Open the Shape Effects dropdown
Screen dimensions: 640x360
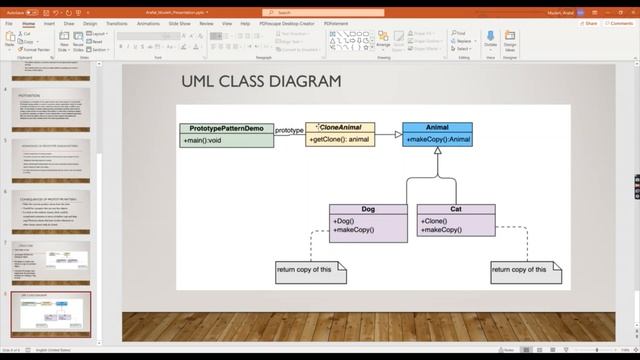(x=424, y=49)
